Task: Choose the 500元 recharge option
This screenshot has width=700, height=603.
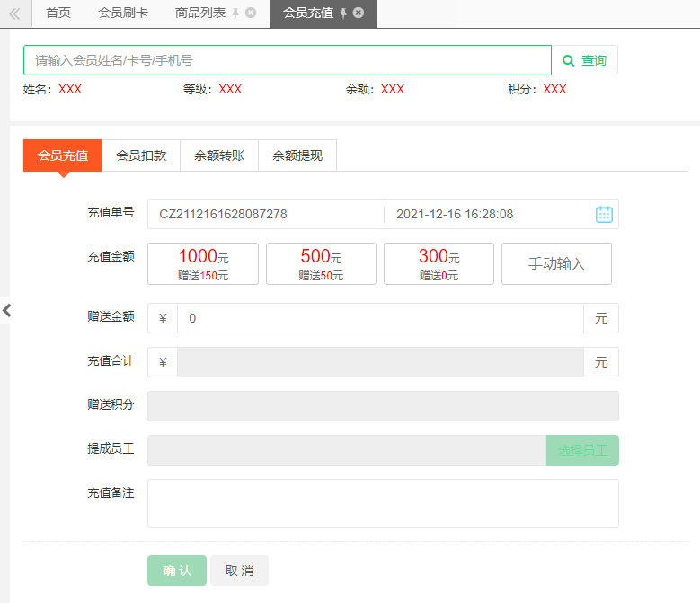Action: 321,264
